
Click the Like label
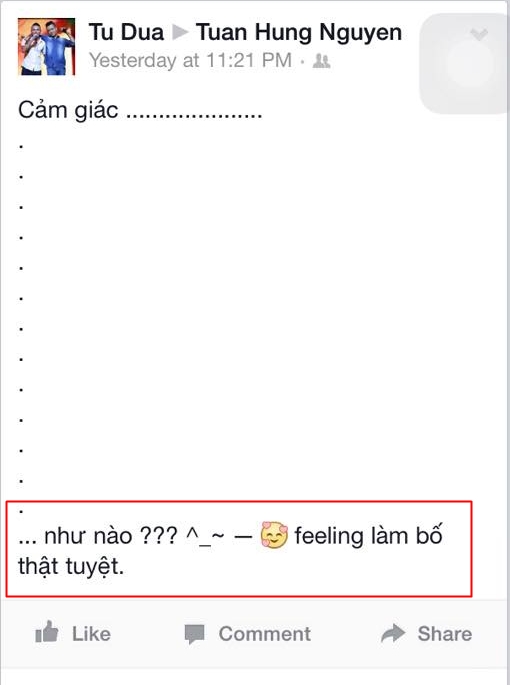pos(91,633)
